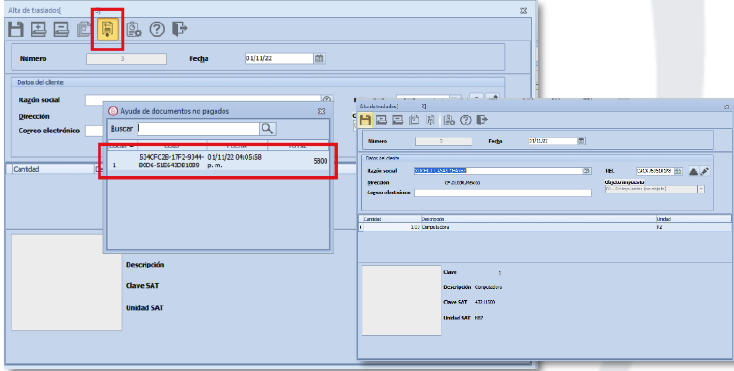Click the Fecha date field in right window
734x371 pixels.
552,141
